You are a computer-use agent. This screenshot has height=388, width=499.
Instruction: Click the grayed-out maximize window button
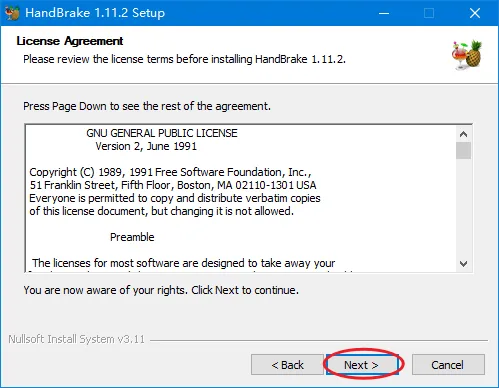click(429, 13)
